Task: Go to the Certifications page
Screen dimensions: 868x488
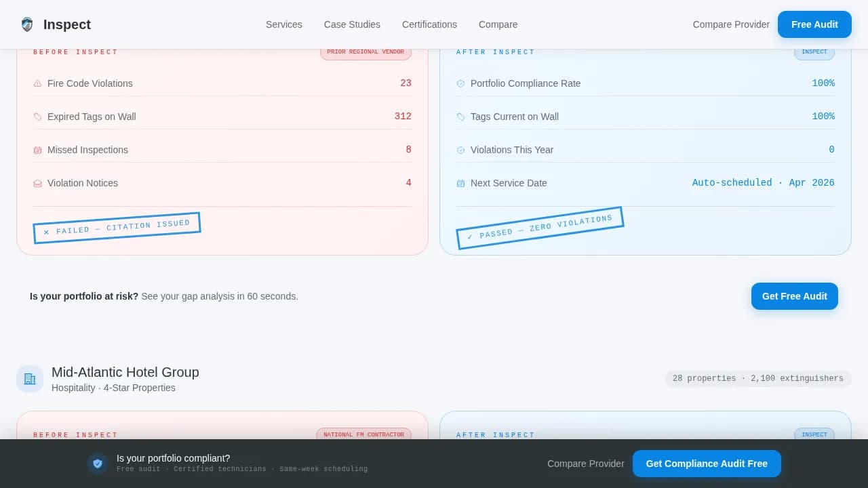Action: pos(429,24)
